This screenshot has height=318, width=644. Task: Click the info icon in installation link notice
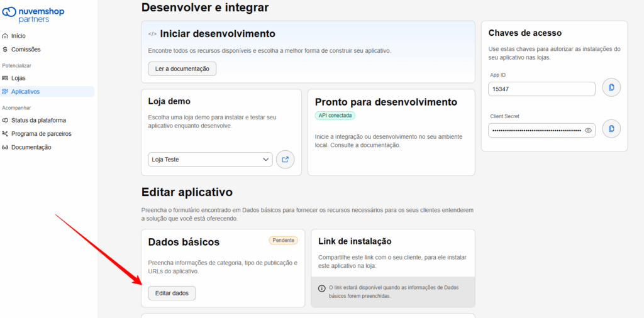click(322, 288)
